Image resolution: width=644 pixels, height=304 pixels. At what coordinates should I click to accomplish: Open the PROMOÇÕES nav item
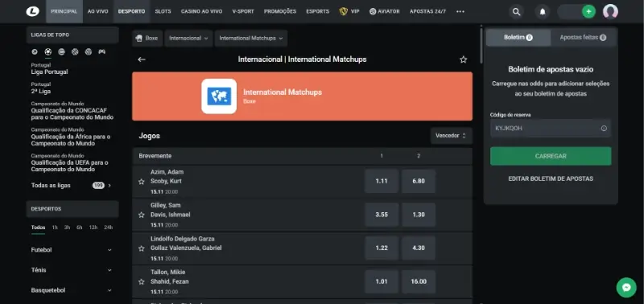[x=280, y=11]
